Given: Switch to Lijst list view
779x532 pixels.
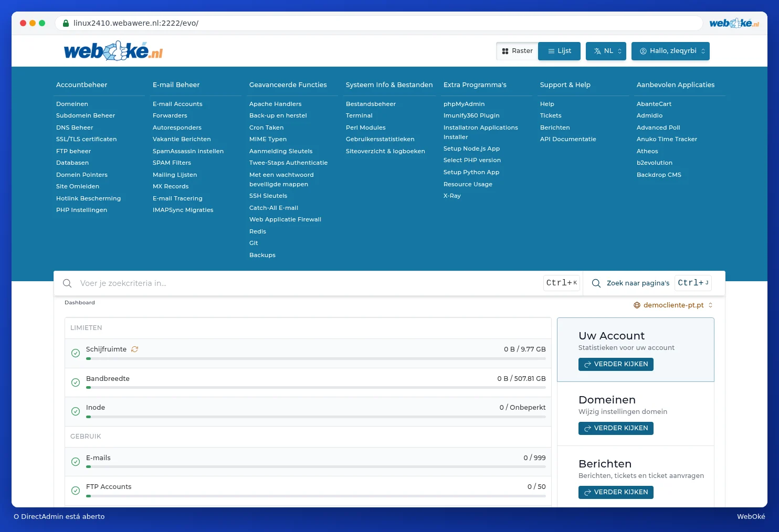Looking at the screenshot, I should point(560,51).
